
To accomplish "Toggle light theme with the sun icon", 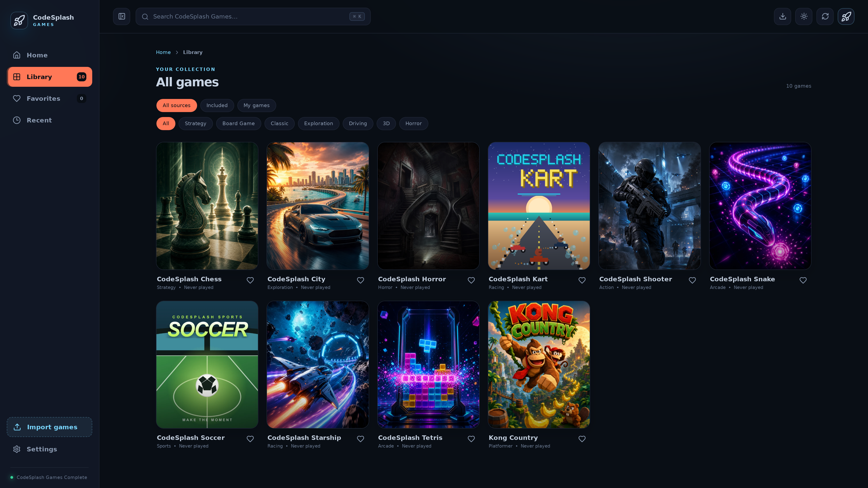I will pyautogui.click(x=804, y=16).
